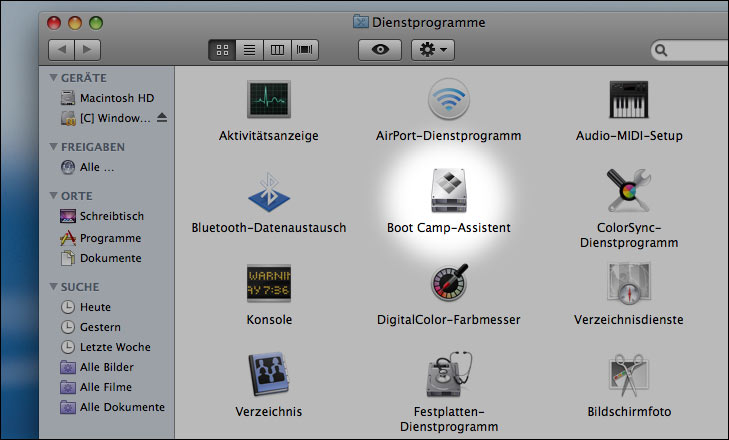Click the Dienstprogramme title folder icon
The image size is (729, 440).
point(360,21)
